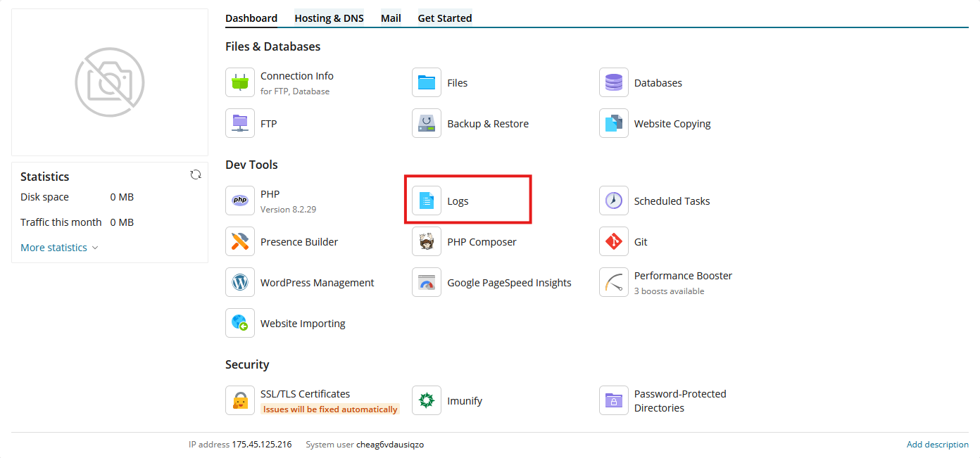Click the PHP Composer icon
The width and height of the screenshot is (980, 458).
pos(427,241)
